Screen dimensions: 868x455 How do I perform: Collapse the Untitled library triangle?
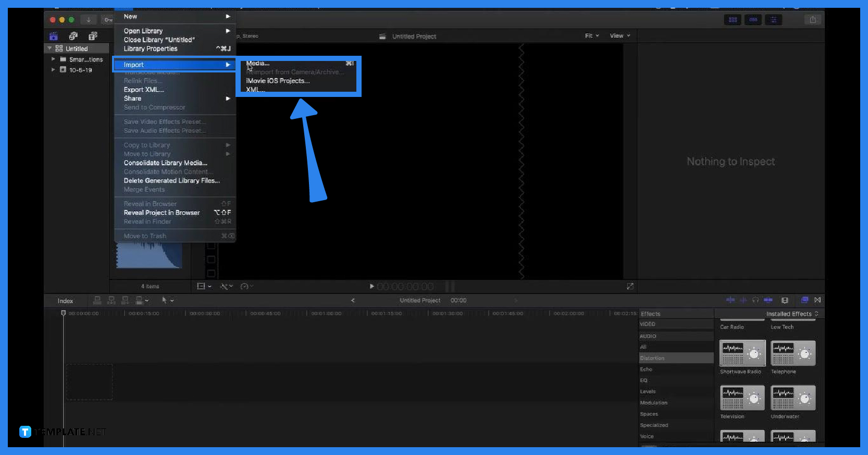(x=49, y=48)
